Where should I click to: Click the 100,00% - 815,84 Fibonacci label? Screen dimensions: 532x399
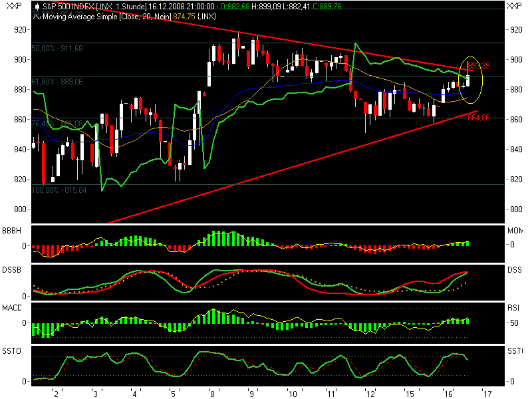pyautogui.click(x=59, y=190)
